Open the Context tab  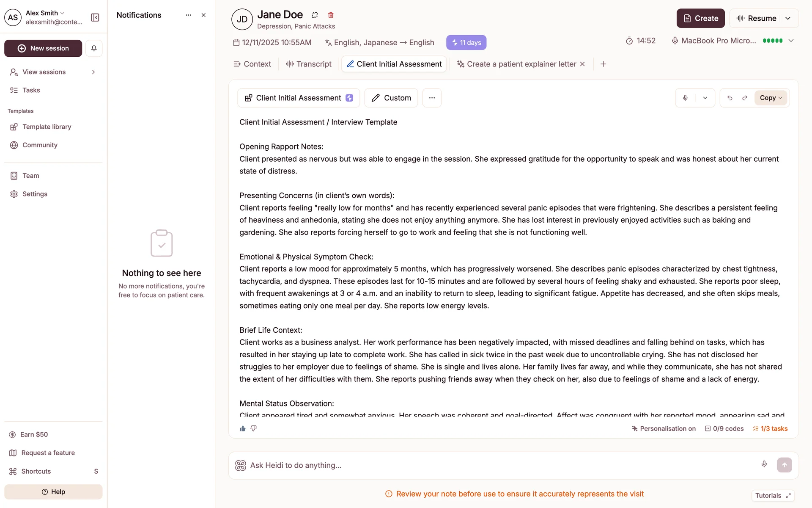pyautogui.click(x=252, y=64)
